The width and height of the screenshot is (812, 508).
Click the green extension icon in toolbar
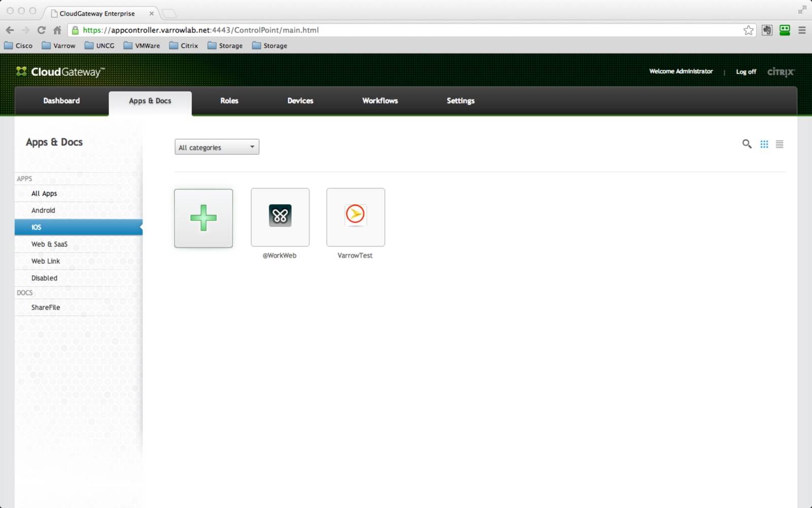point(785,30)
